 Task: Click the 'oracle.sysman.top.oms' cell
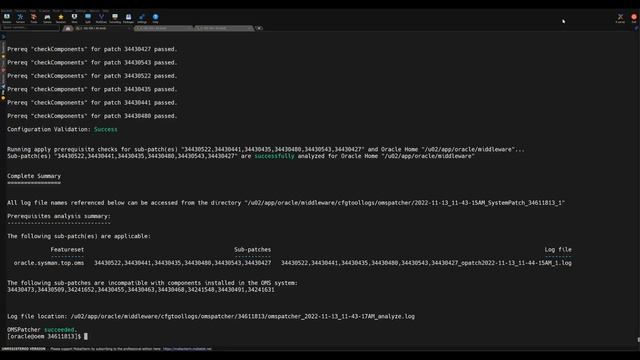[49, 263]
